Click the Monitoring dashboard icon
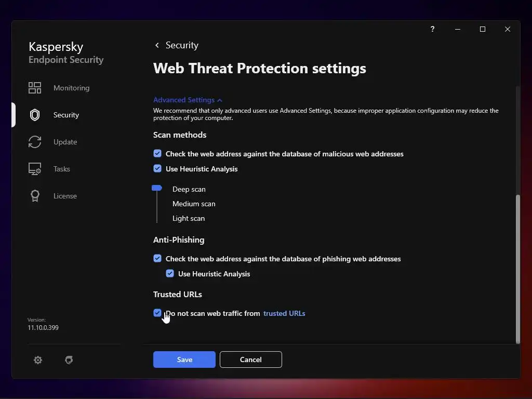 [x=35, y=88]
